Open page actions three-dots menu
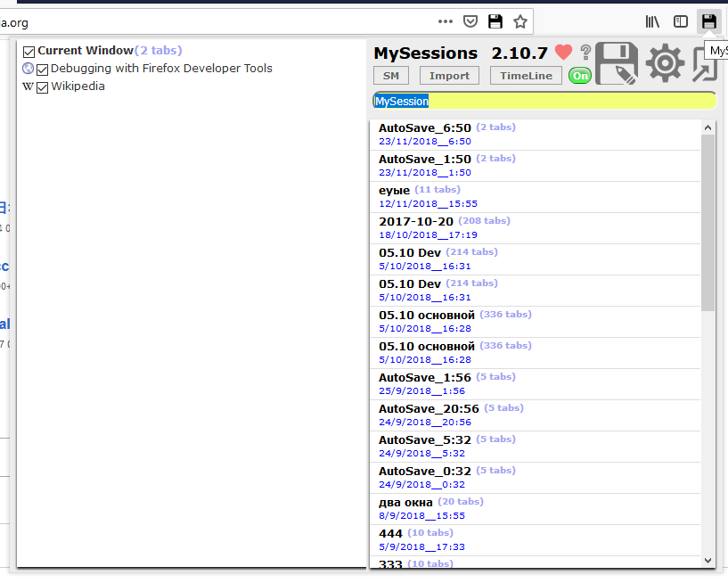Image resolution: width=728 pixels, height=583 pixels. pyautogui.click(x=446, y=21)
